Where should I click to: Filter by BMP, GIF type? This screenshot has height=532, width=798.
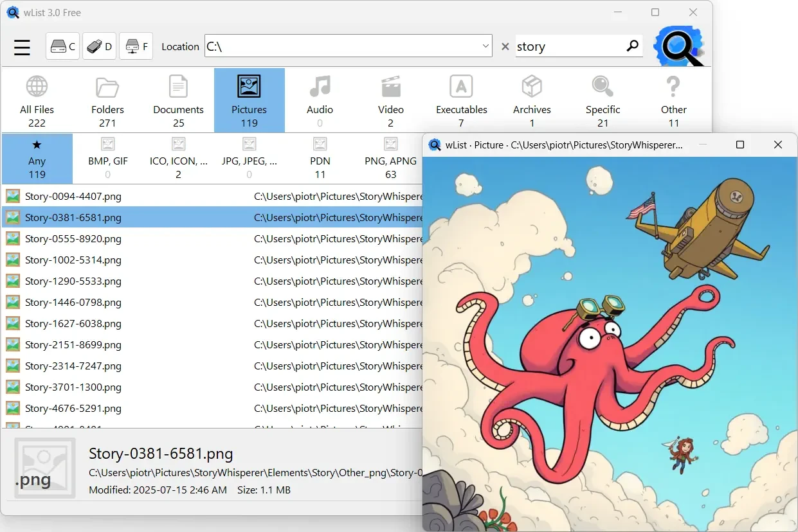click(107, 159)
